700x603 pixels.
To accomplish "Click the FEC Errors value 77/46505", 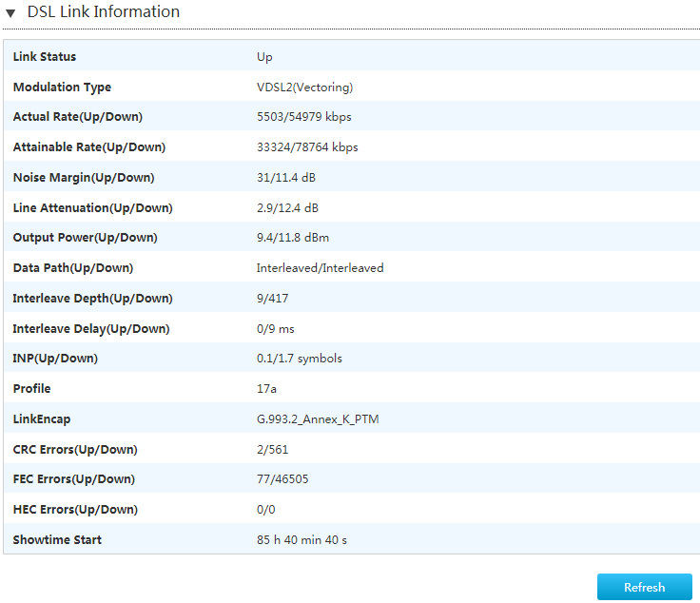I will [x=282, y=479].
